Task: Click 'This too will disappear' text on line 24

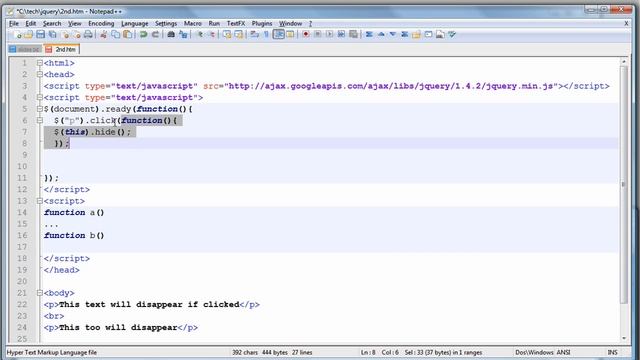Action: 118,327
